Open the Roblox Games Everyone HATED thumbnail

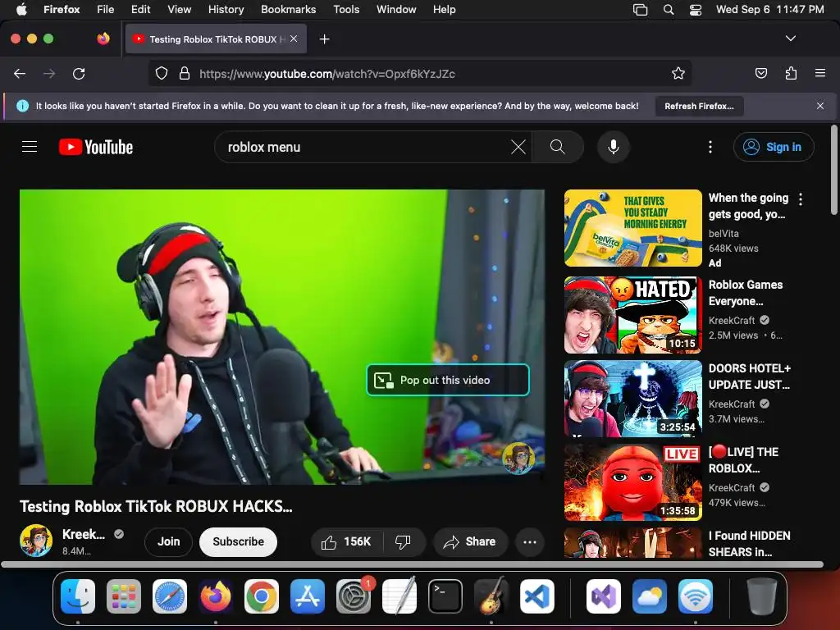click(x=632, y=315)
